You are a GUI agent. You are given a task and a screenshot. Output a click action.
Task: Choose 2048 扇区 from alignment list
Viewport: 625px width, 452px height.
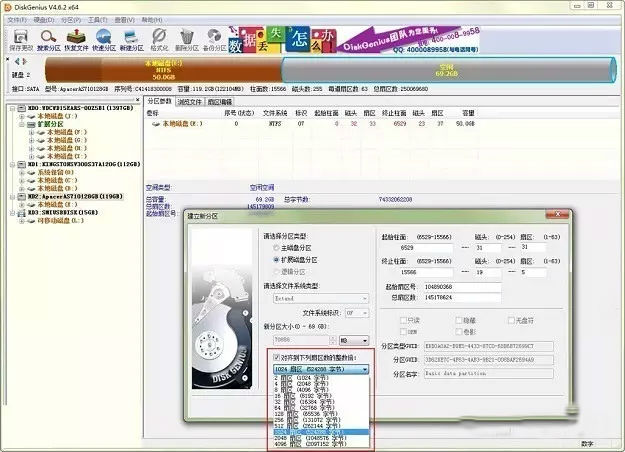pos(321,438)
